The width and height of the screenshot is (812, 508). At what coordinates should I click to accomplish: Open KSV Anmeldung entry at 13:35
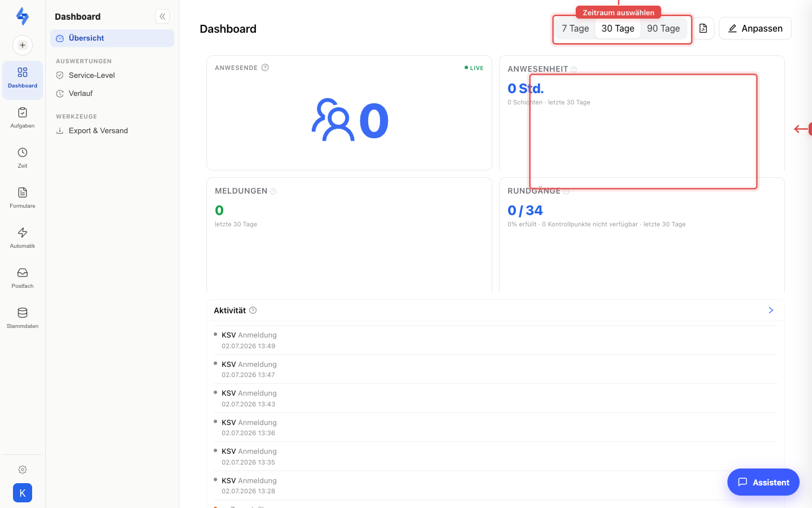point(496,457)
